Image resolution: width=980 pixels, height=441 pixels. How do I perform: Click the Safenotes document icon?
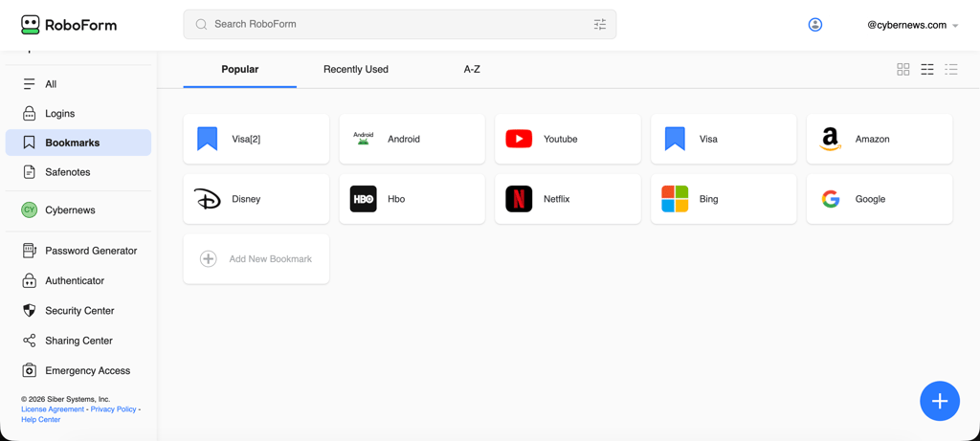click(29, 172)
